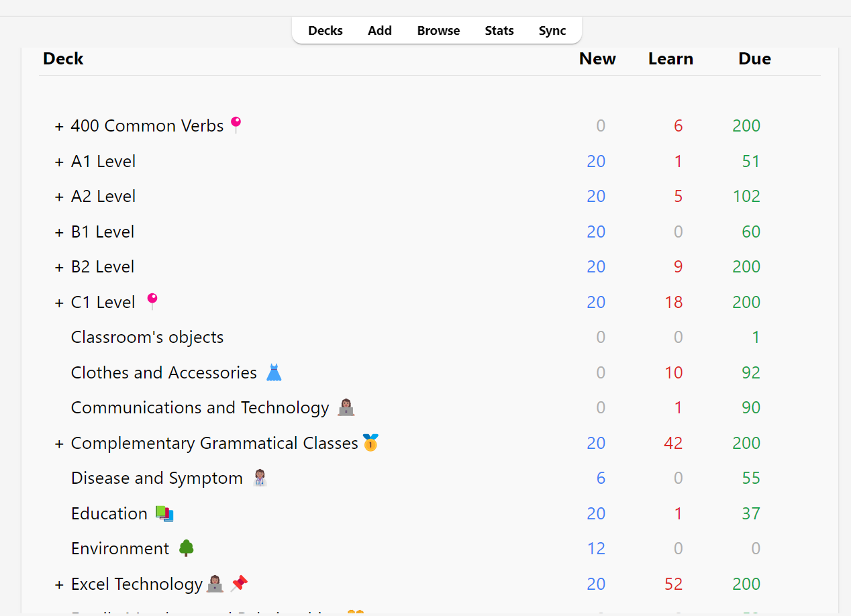The image size is (851, 616).
Task: Expand the B2 Level deck
Action: (59, 267)
